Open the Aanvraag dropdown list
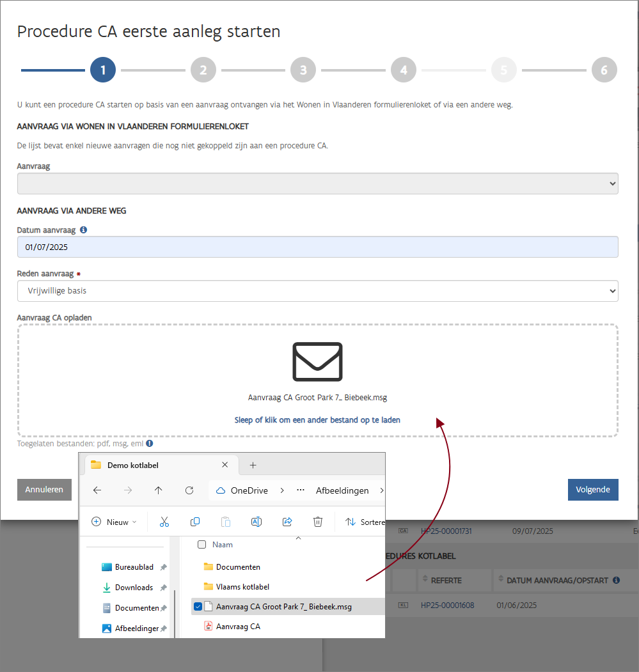Screen dimensions: 639x672 tap(317, 184)
